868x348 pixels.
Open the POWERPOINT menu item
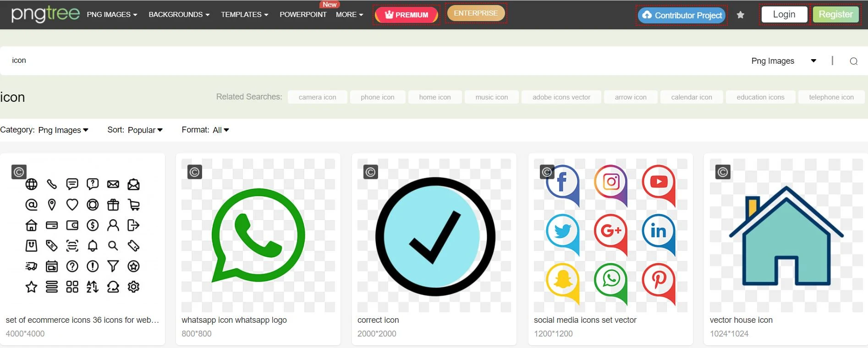tap(303, 15)
